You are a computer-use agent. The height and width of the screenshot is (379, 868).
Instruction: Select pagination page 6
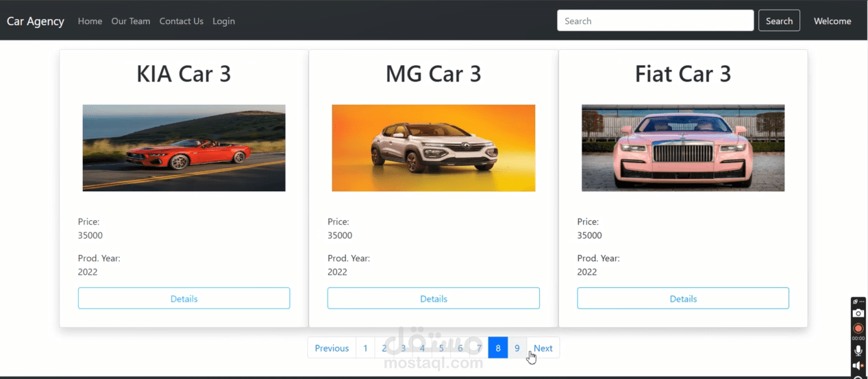click(460, 347)
